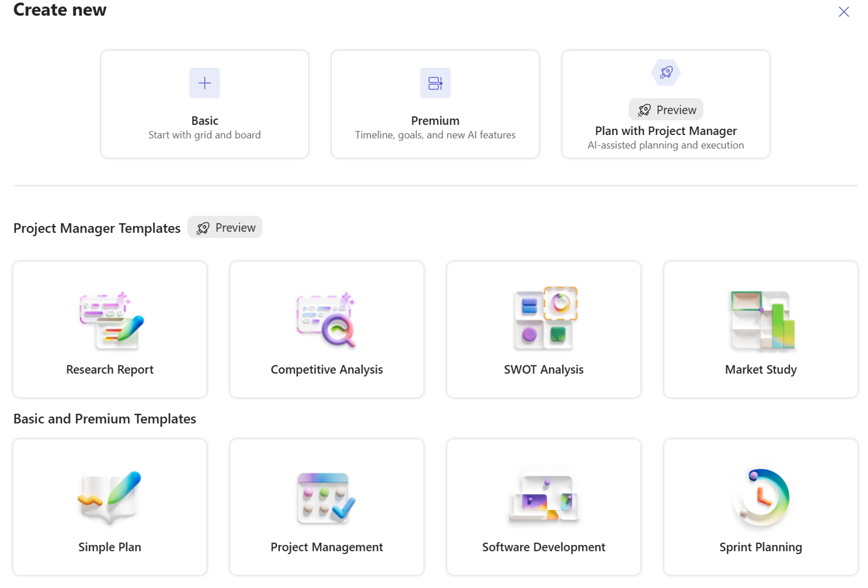Choose the Project Management calendar illustration
The height and width of the screenshot is (588, 868).
[x=326, y=497]
